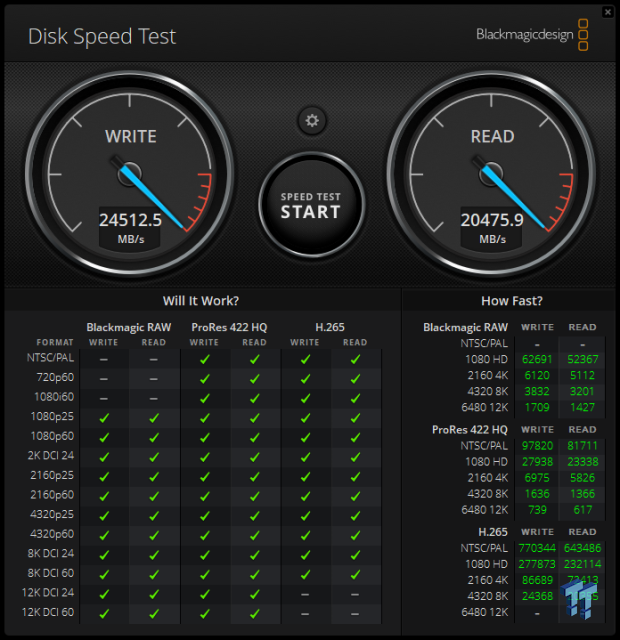The width and height of the screenshot is (620, 640).
Task: Click the READ gauge dial
Action: coord(491,174)
